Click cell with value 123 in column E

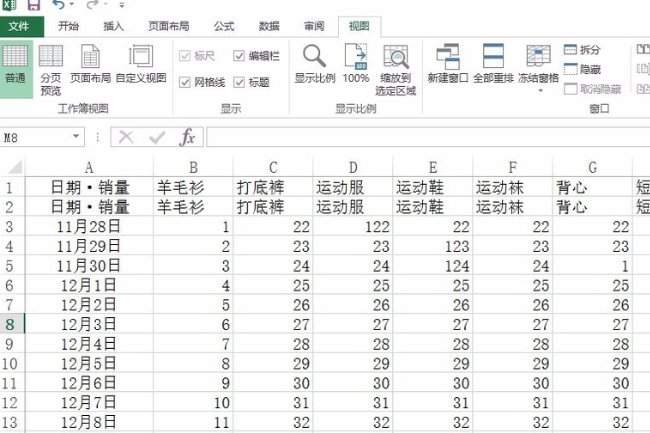tap(433, 247)
